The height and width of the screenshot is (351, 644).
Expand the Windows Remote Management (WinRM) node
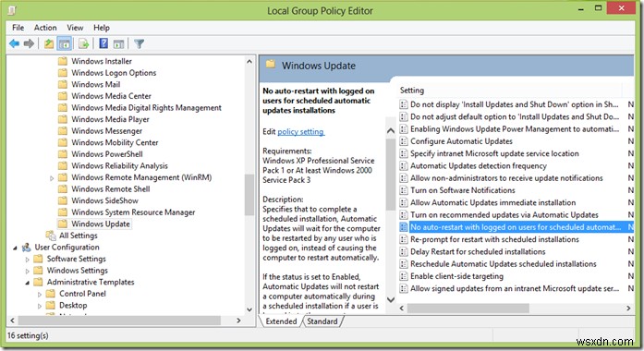click(52, 178)
